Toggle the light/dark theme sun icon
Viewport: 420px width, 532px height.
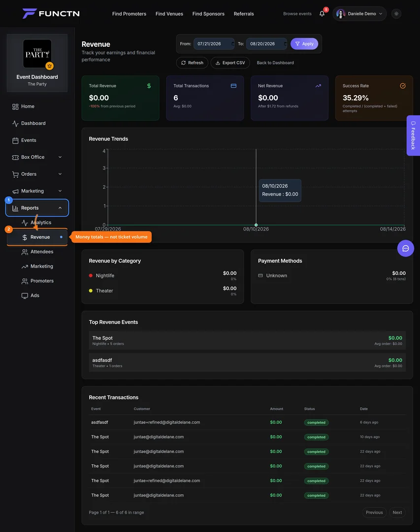[x=396, y=14]
